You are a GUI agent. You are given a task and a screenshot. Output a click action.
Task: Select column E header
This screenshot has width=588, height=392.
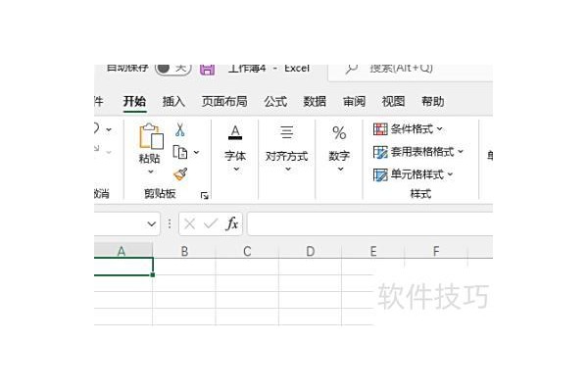click(373, 251)
